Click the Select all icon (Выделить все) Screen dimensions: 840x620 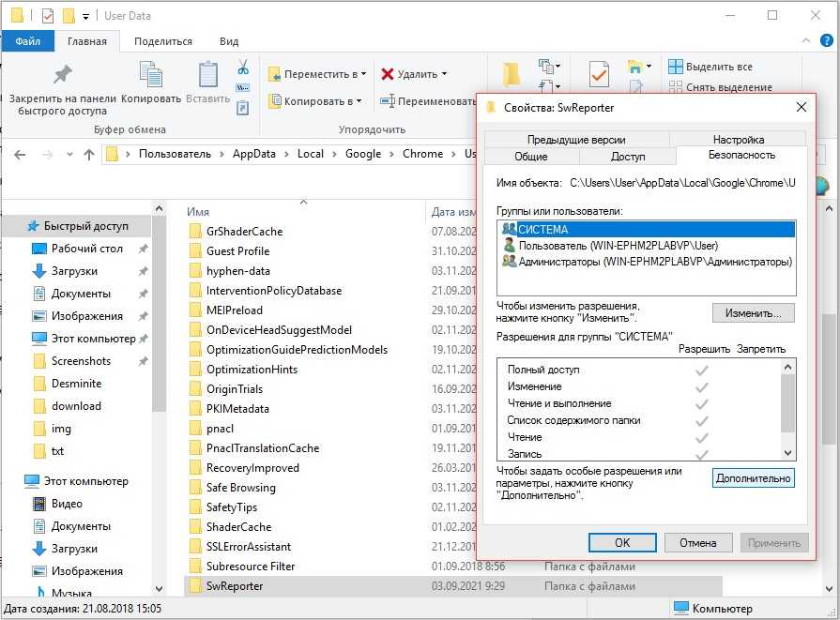[675, 68]
